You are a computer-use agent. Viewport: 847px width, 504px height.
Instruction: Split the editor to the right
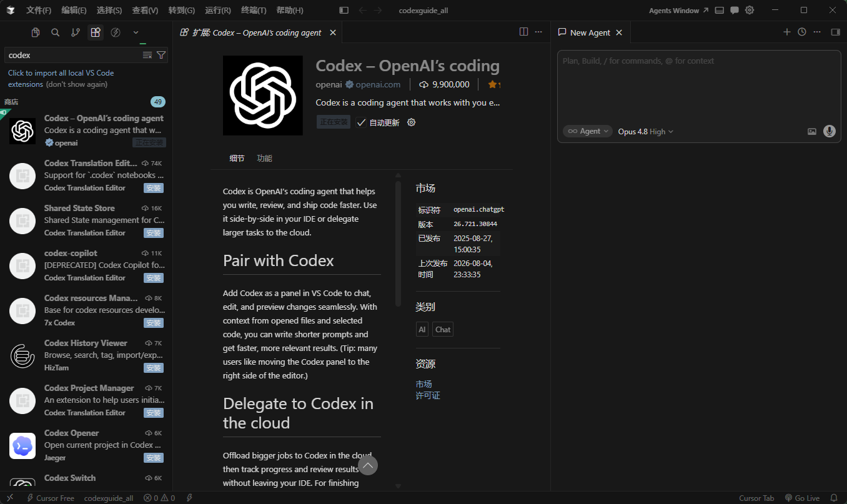tap(523, 32)
